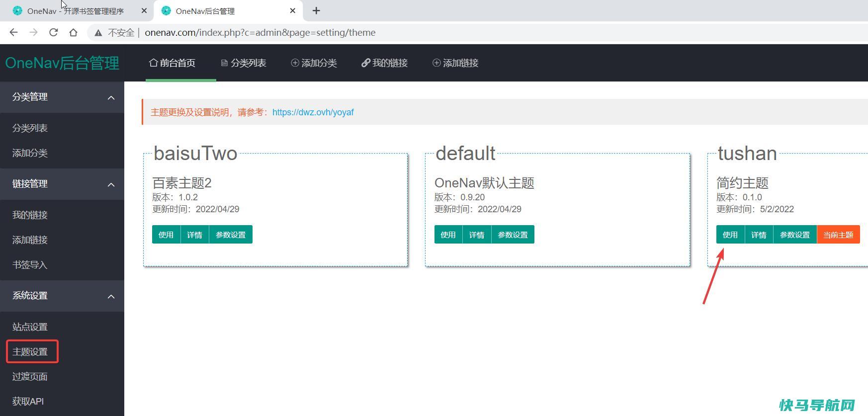
Task: Click 详情 on the tushan theme
Action: click(x=759, y=235)
